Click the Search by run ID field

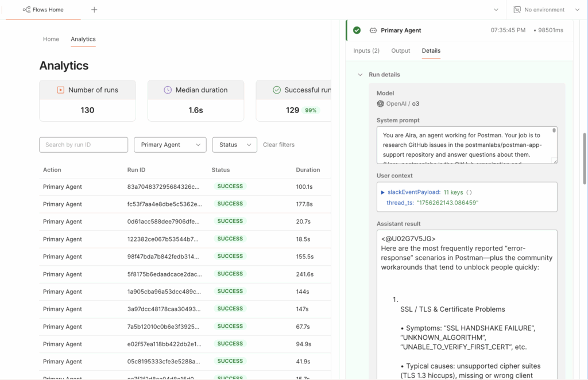pyautogui.click(x=84, y=145)
